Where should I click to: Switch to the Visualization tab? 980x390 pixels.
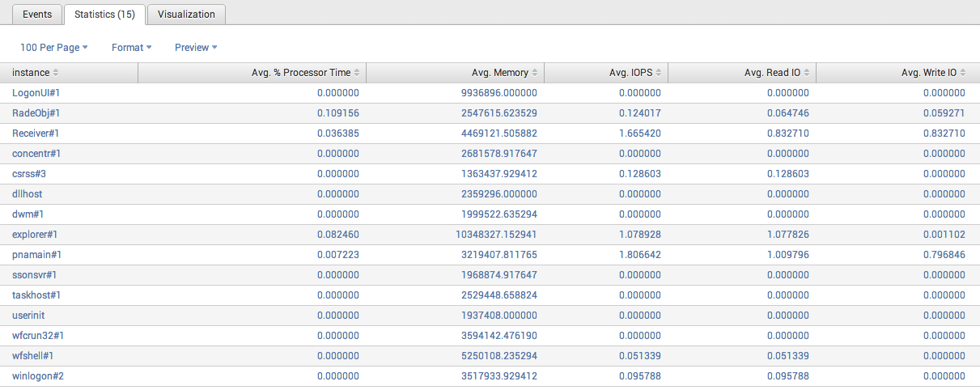[x=186, y=15]
